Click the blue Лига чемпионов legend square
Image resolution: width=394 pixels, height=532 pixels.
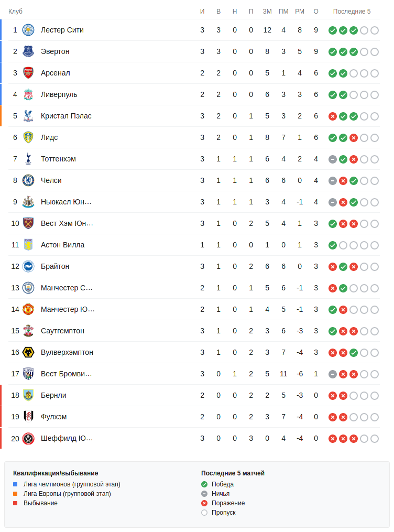click(x=15, y=484)
